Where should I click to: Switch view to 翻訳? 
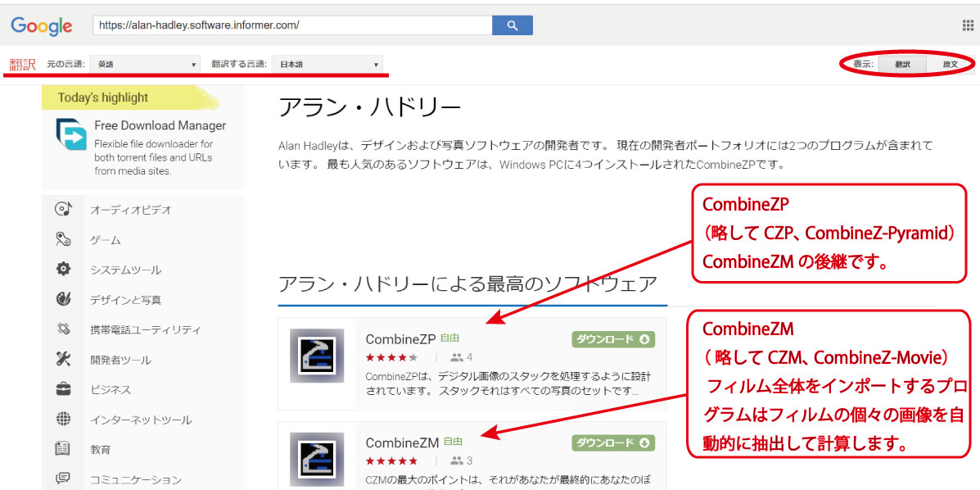pyautogui.click(x=902, y=65)
